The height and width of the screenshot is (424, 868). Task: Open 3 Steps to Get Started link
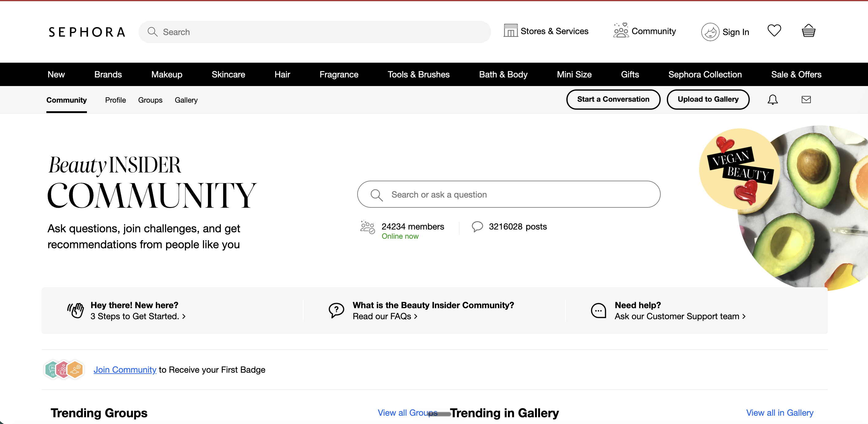[138, 316]
